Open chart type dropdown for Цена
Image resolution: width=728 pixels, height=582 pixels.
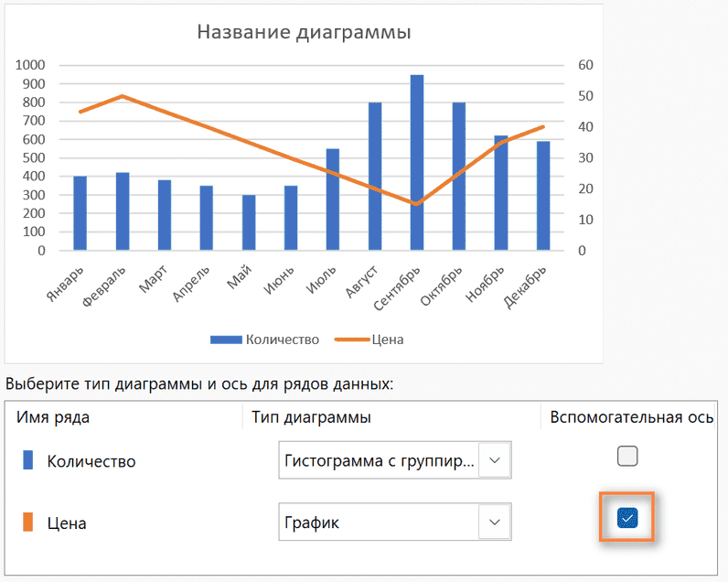[495, 522]
